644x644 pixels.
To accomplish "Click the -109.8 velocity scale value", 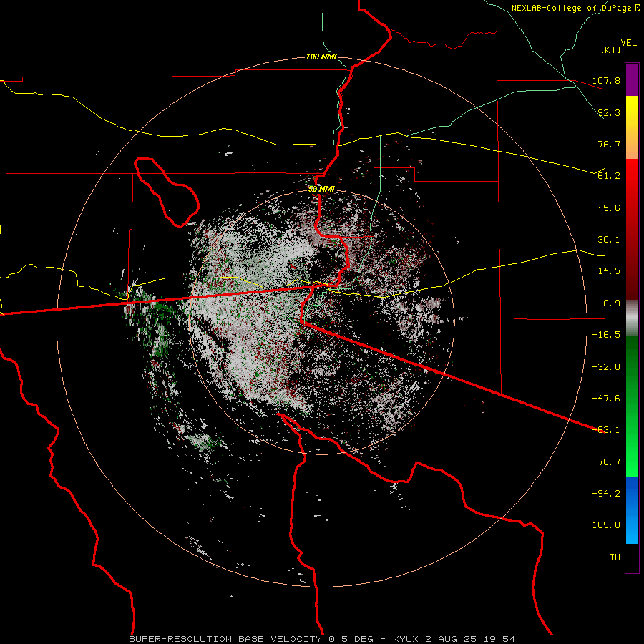I will 603,525.
